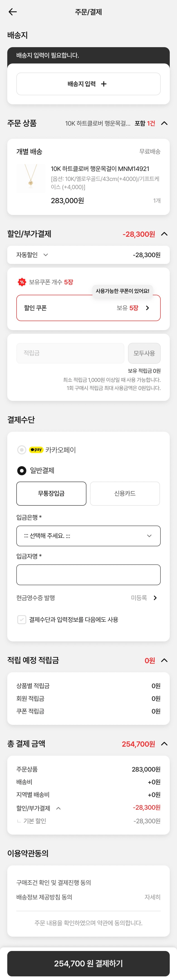
Task: Tap the 카카오페이 pay logo
Action: (x=36, y=450)
